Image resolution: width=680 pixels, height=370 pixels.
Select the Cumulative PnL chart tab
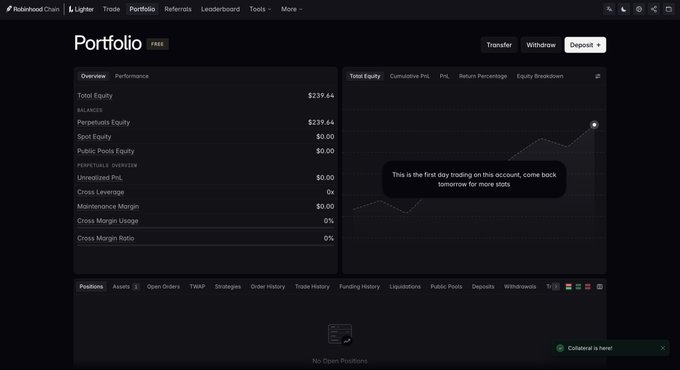[x=410, y=76]
